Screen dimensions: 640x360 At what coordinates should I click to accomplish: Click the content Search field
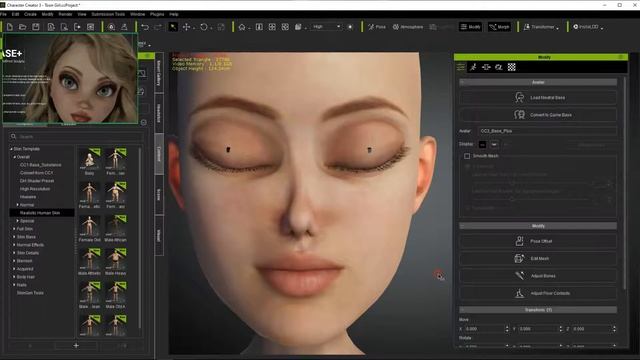(76, 136)
